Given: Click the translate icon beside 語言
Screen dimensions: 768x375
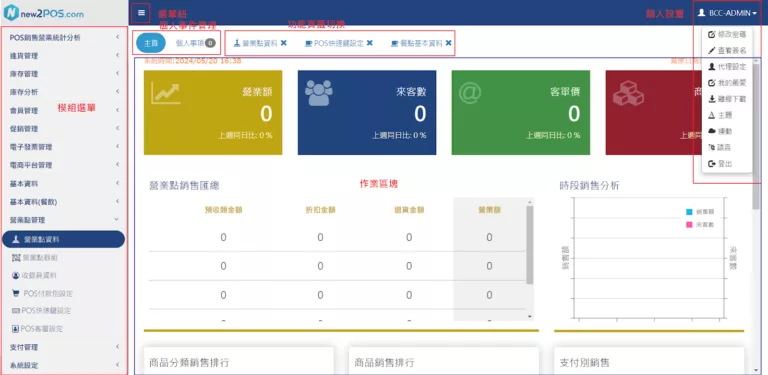Looking at the screenshot, I should pyautogui.click(x=712, y=147).
